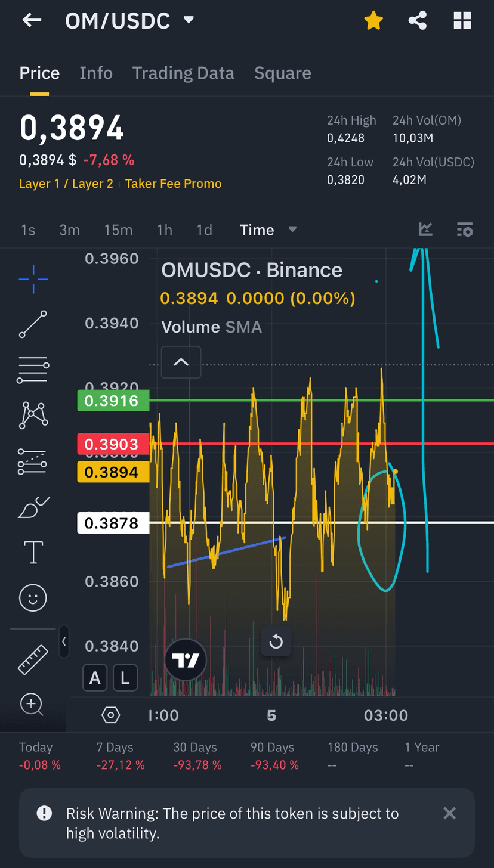
Task: Select the 15m timeframe
Action: [x=118, y=230]
